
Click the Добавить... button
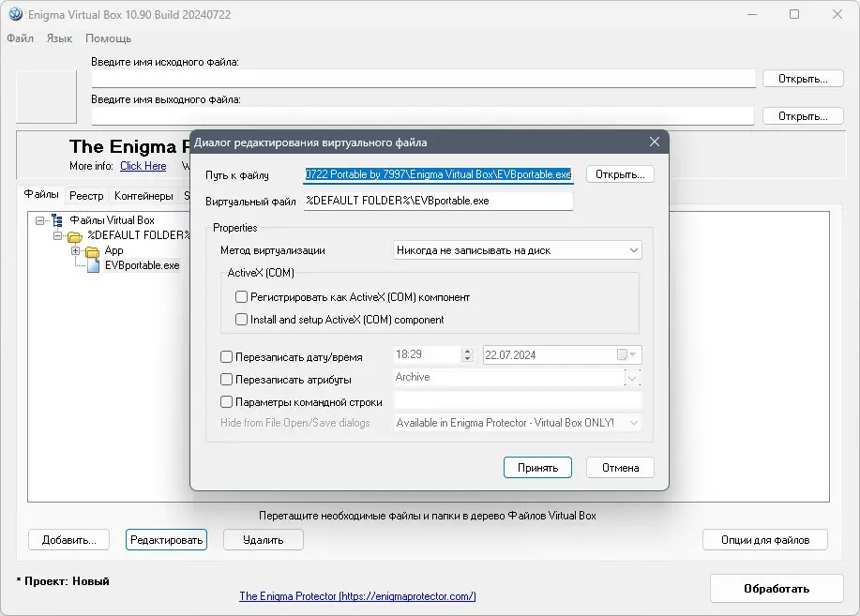point(69,540)
